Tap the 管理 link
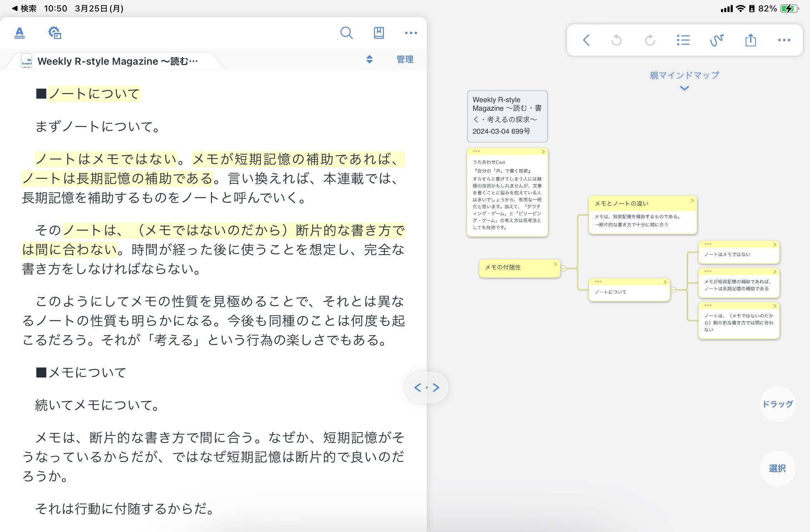Image resolution: width=810 pixels, height=532 pixels. point(404,60)
